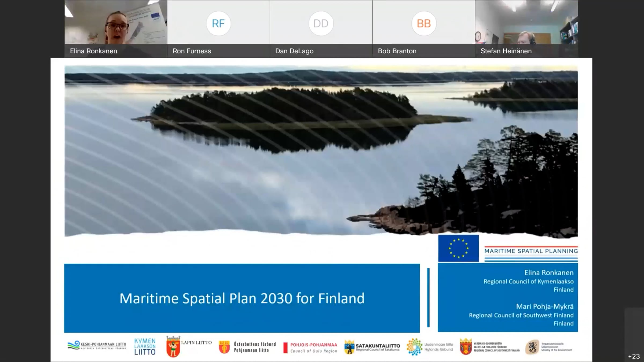
Task: Click the DD avatar circle for Dan DeLago
Action: 321,24
